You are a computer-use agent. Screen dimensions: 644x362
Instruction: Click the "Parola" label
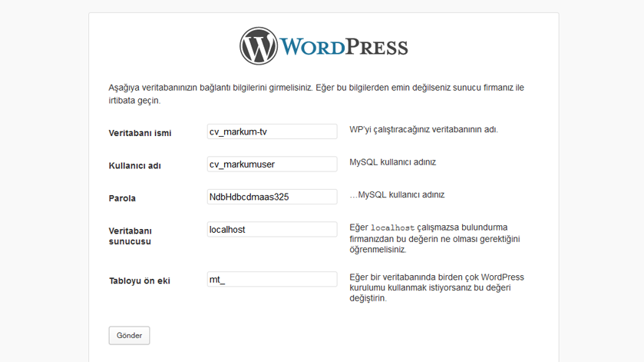tap(122, 198)
